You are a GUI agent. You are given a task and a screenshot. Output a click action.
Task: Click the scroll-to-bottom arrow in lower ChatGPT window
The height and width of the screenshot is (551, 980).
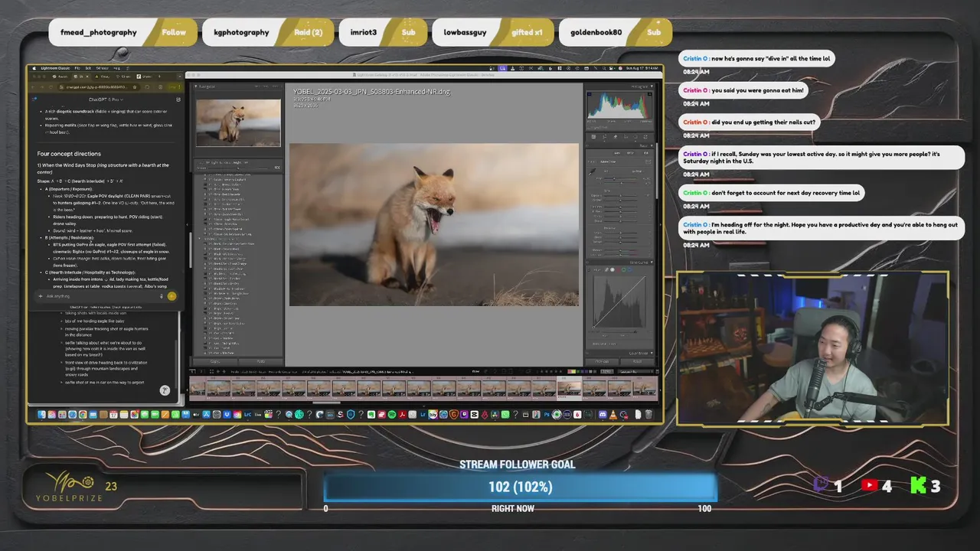click(164, 390)
